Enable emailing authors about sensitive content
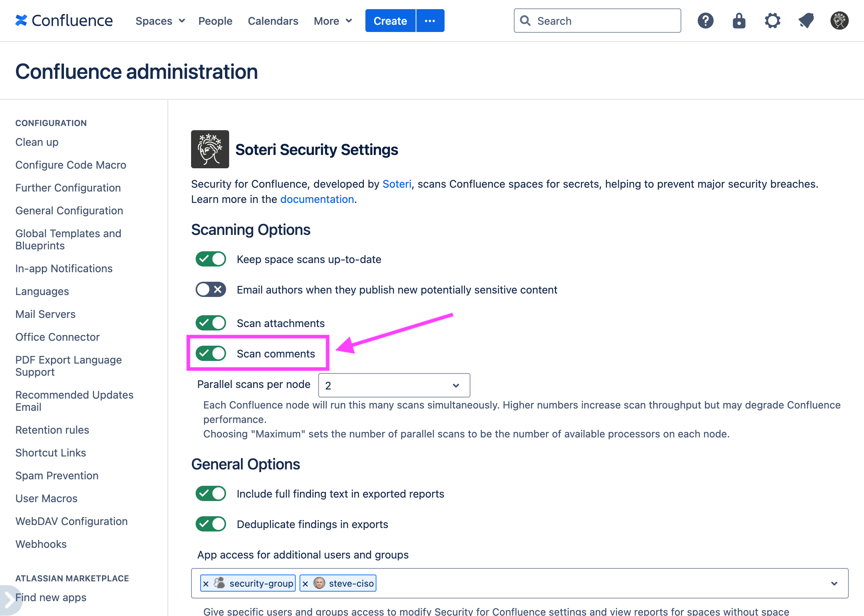 tap(210, 289)
